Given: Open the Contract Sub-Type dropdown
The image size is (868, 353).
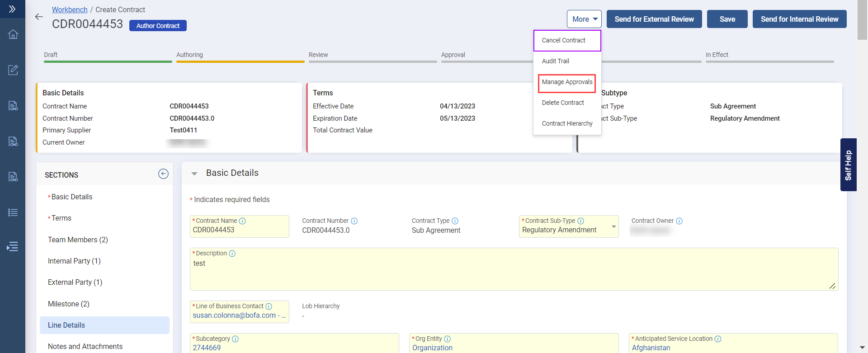Looking at the screenshot, I should pyautogui.click(x=613, y=226).
